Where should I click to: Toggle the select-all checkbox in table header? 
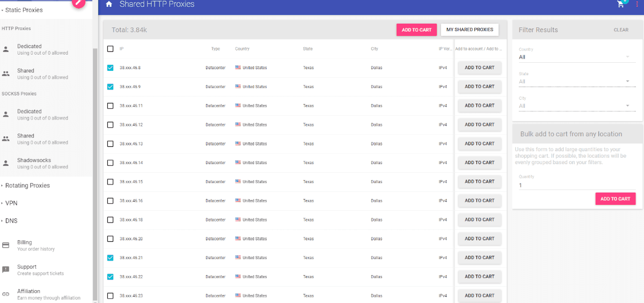[x=110, y=49]
